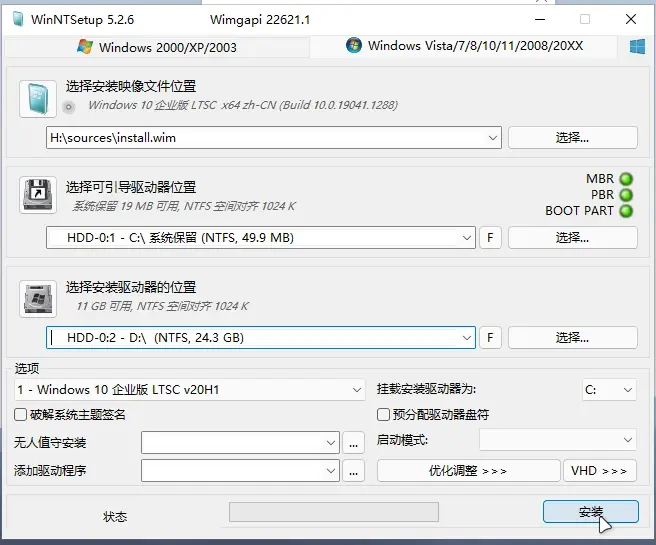Screen dimensions: 656x545
Task: Click the PBR green status indicator
Action: tap(626, 194)
